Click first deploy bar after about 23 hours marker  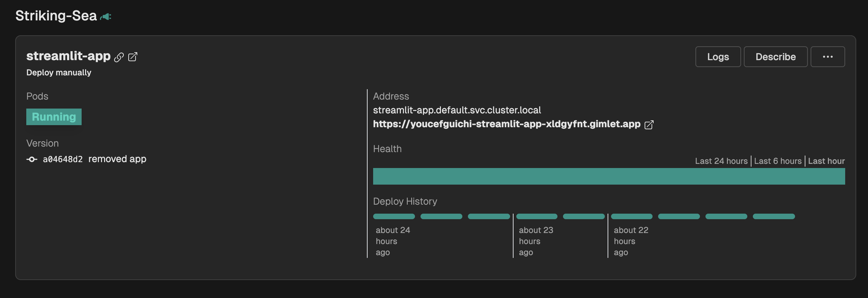537,216
